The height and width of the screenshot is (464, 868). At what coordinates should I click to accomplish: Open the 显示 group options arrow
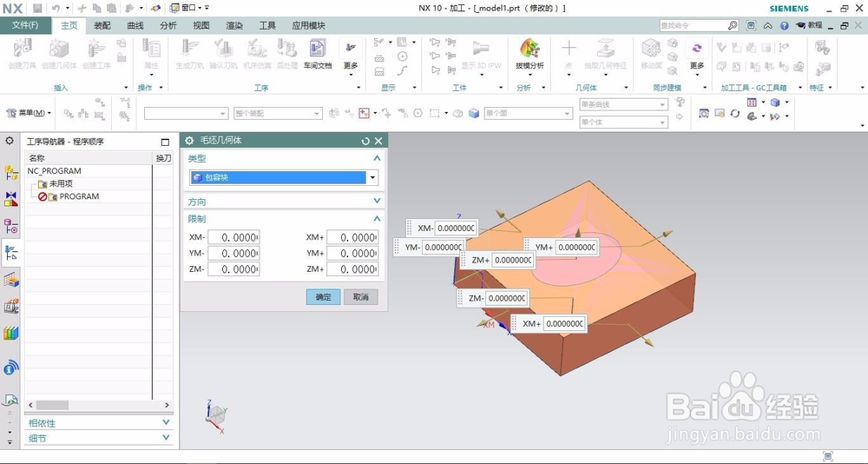click(413, 88)
